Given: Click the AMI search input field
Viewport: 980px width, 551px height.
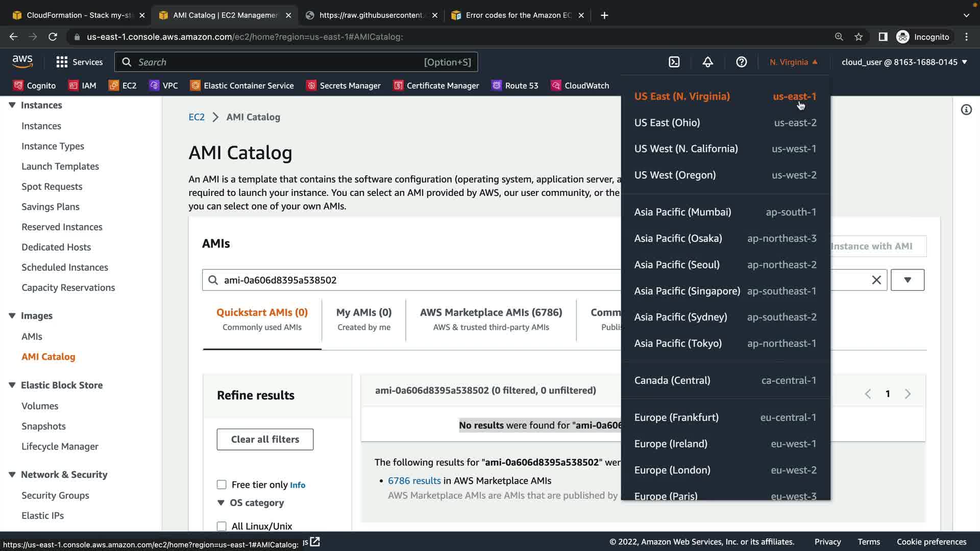Looking at the screenshot, I should 408,280.
